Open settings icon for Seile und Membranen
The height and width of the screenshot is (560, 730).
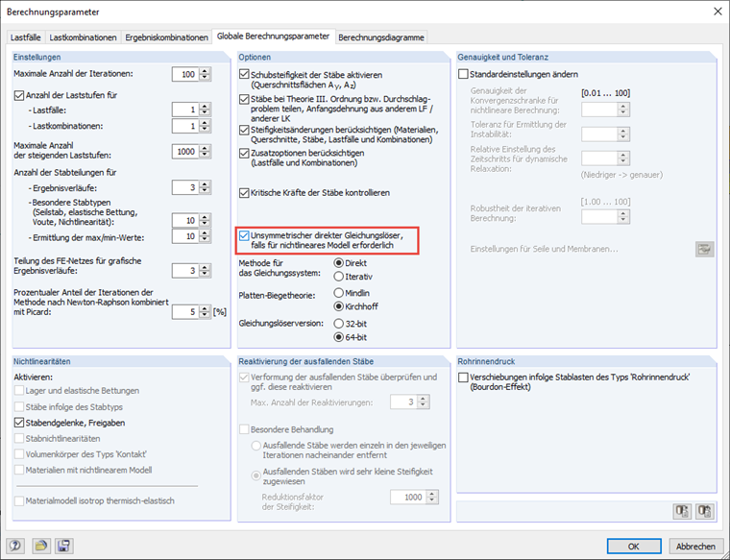pyautogui.click(x=705, y=249)
